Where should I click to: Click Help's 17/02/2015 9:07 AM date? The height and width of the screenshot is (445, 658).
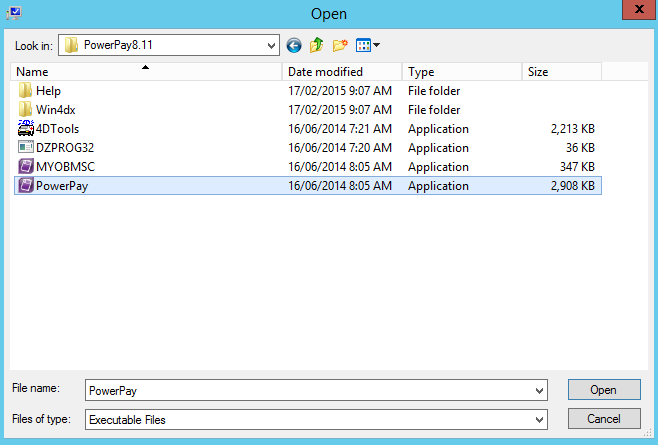[340, 91]
